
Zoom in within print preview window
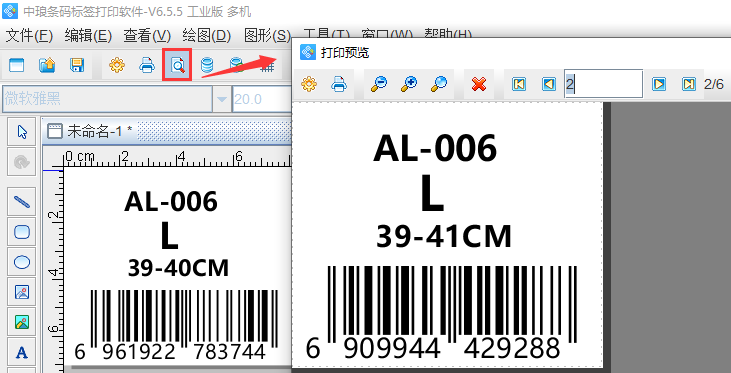(x=409, y=84)
